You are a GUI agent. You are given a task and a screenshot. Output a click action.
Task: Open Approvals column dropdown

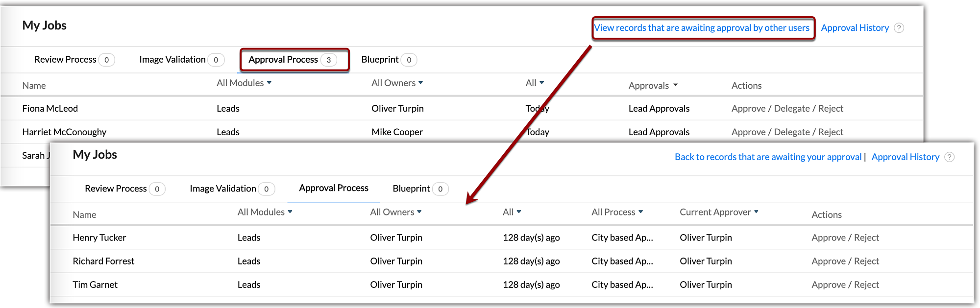653,86
